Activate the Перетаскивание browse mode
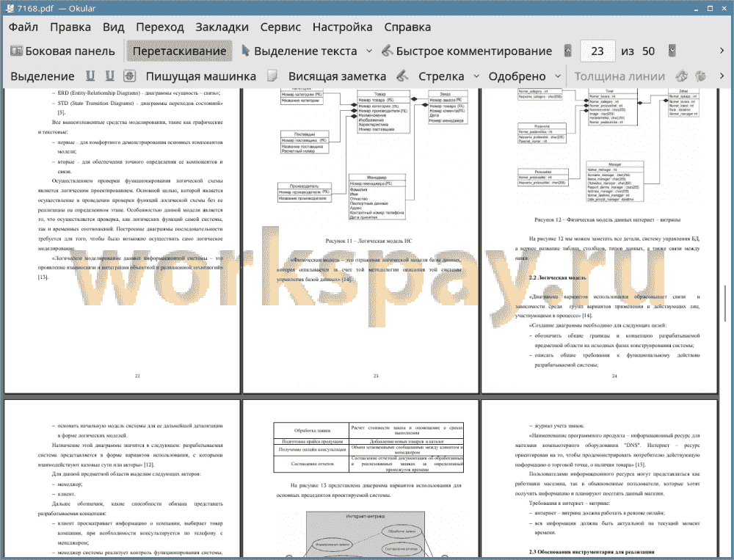Image resolution: width=734 pixels, height=560 pixels. (x=179, y=51)
